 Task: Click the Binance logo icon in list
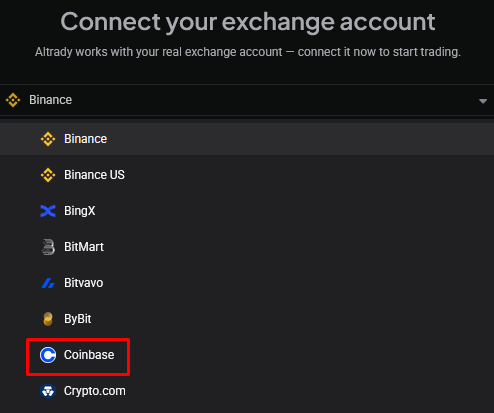coord(48,139)
